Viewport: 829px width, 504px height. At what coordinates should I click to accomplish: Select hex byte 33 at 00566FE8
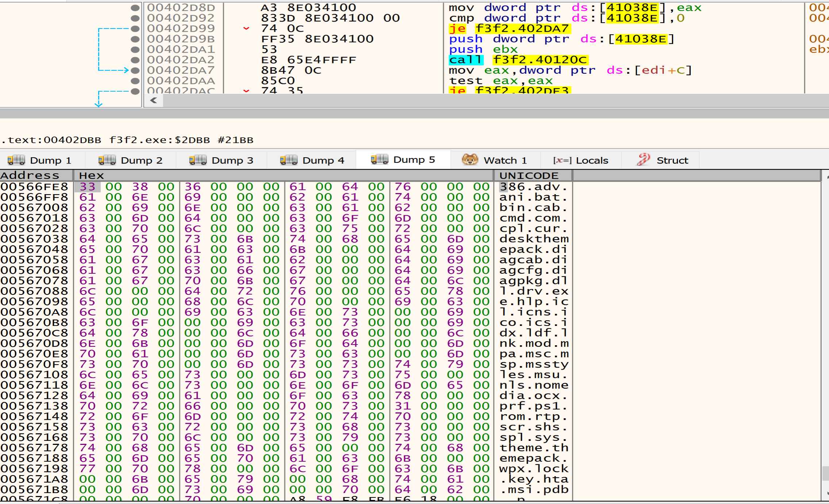(x=88, y=187)
